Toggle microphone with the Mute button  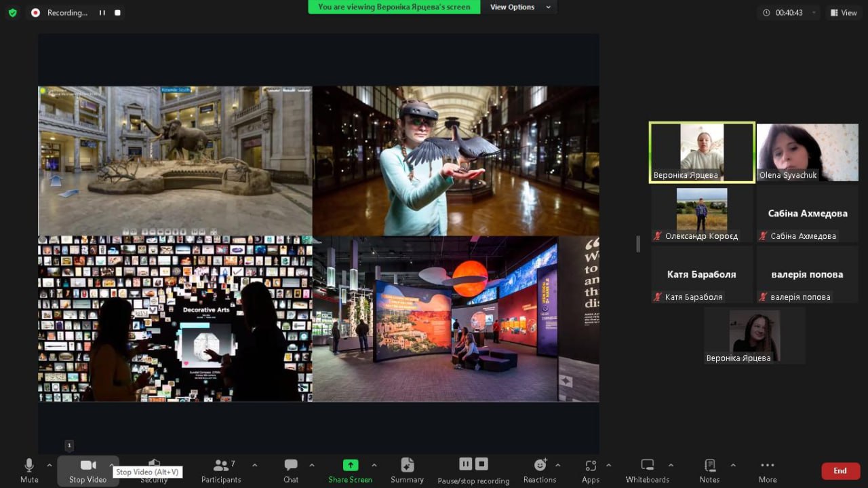pyautogui.click(x=29, y=470)
